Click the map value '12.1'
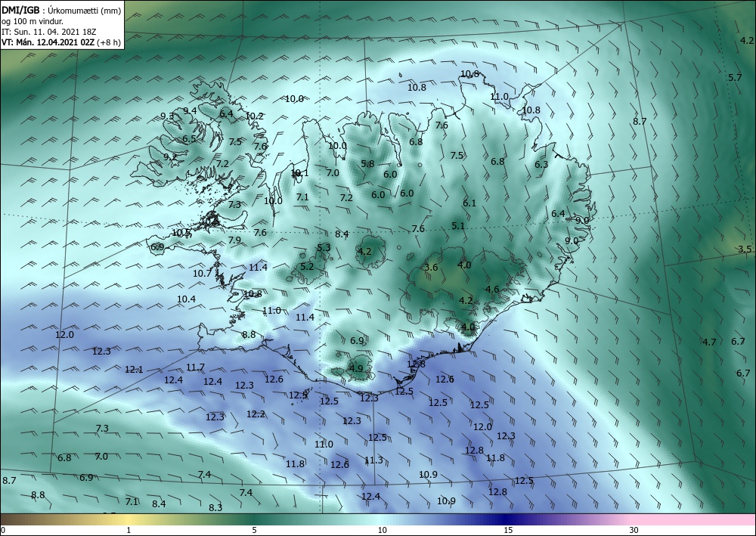Screen dimensions: 756x536 click(x=134, y=370)
